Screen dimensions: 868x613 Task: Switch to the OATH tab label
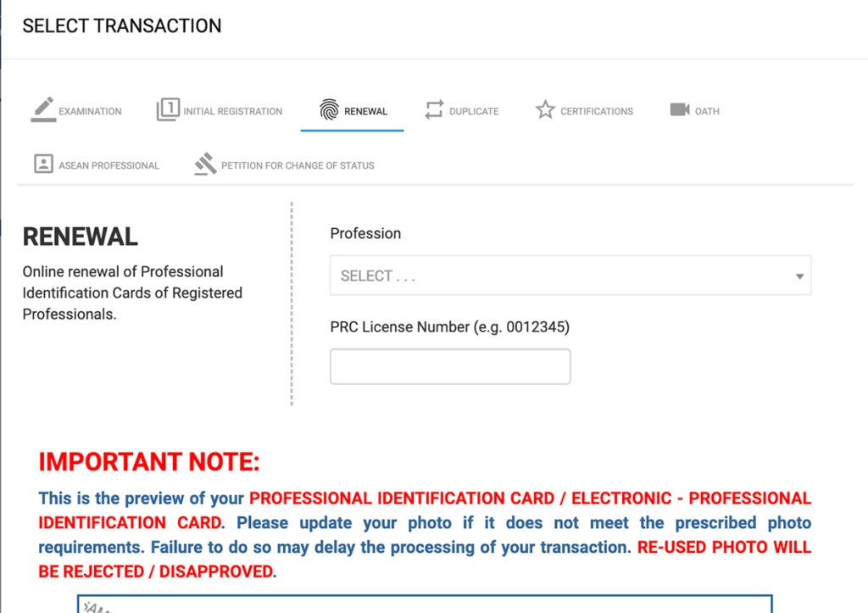click(x=707, y=111)
